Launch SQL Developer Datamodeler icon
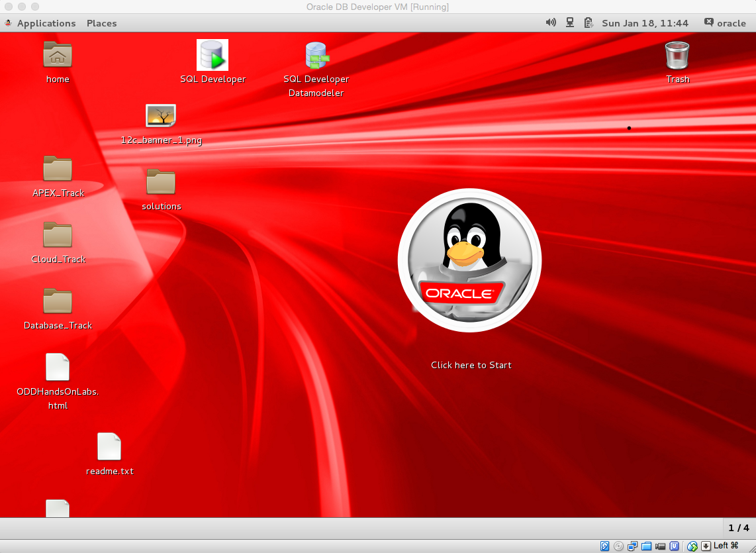 pos(316,56)
